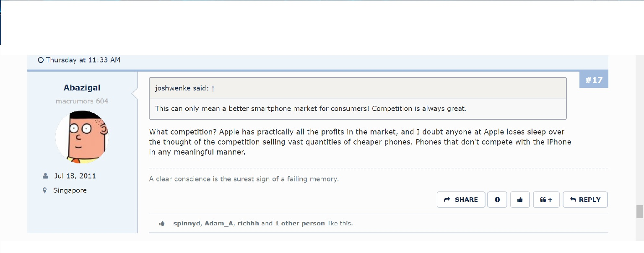644x253 pixels.
Task: Click the person icon beside Jul 18, 2011
Action: coord(45,176)
